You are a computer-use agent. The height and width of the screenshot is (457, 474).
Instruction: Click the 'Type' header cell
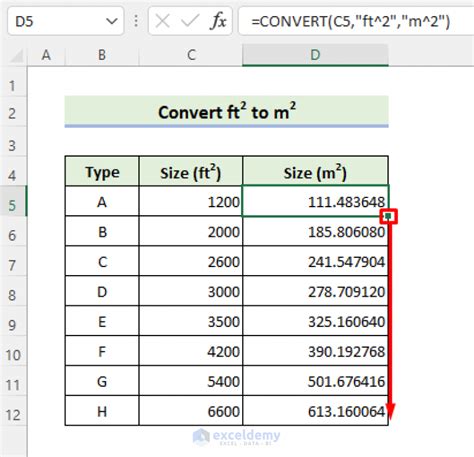(x=102, y=171)
